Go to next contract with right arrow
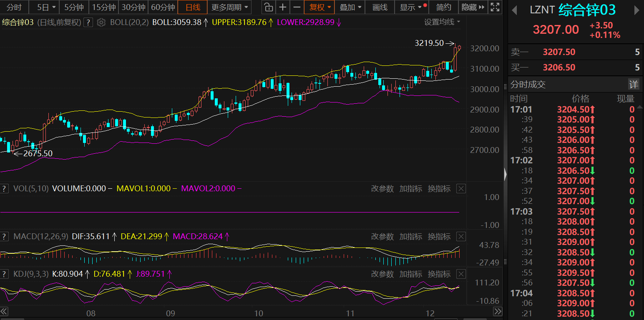Image resolution: width=644 pixels, height=320 pixels. [x=637, y=10]
